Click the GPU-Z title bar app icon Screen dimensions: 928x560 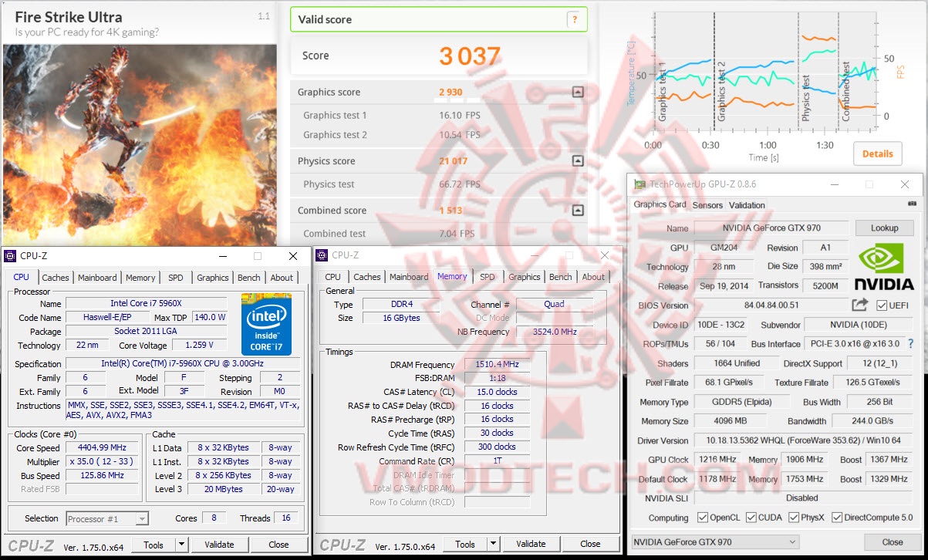639,185
